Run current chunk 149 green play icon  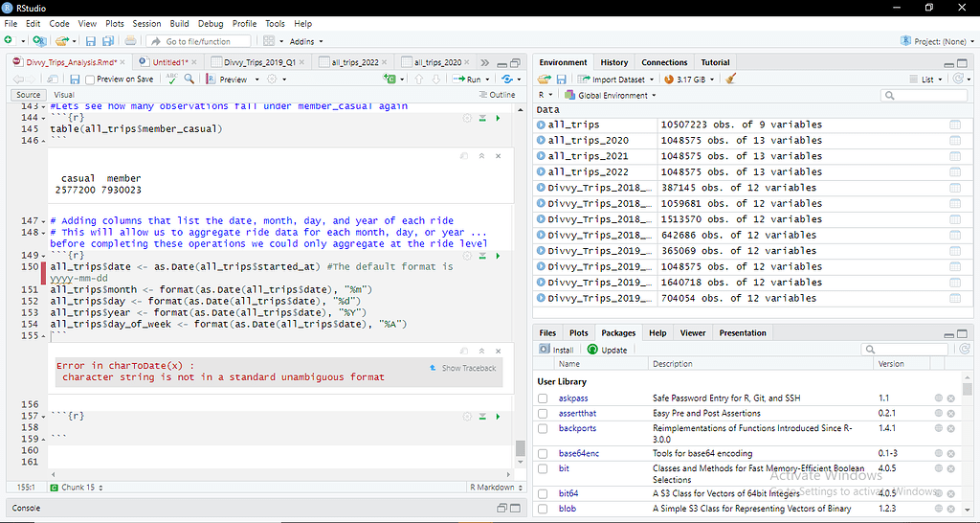click(498, 255)
